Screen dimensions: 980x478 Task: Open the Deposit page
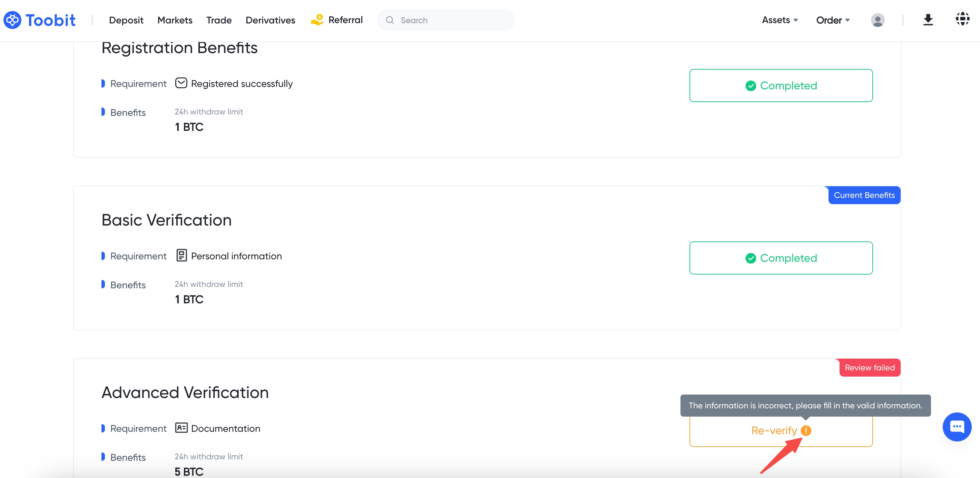pyautogui.click(x=126, y=20)
